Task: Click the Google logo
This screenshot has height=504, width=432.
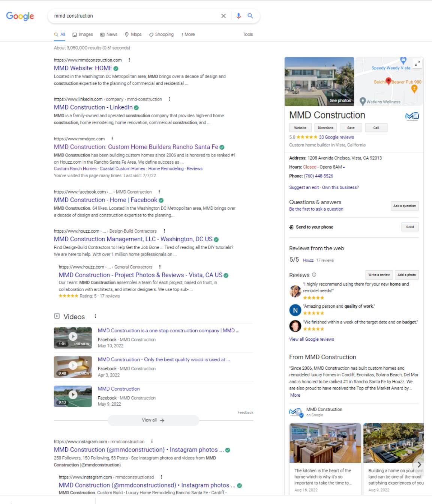Action: (20, 16)
